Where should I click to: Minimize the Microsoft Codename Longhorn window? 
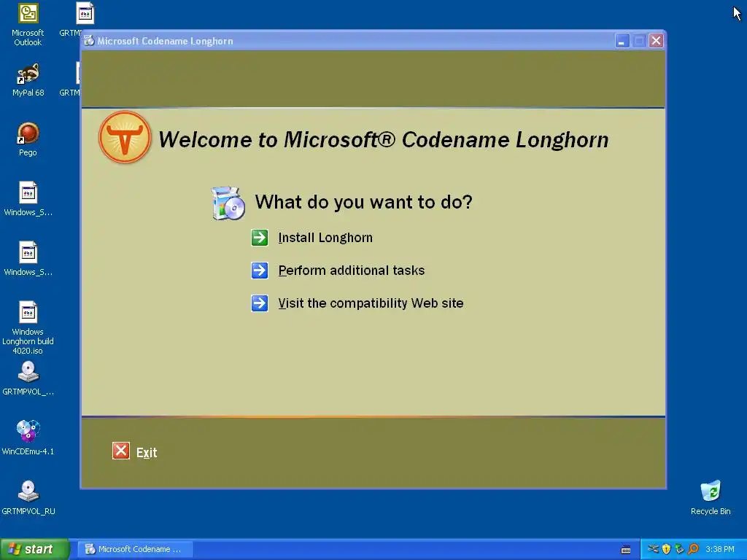622,41
